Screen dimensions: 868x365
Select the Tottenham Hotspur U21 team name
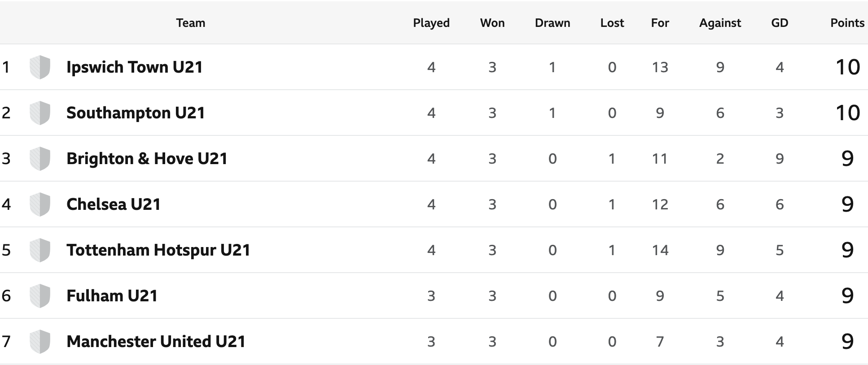pyautogui.click(x=158, y=250)
